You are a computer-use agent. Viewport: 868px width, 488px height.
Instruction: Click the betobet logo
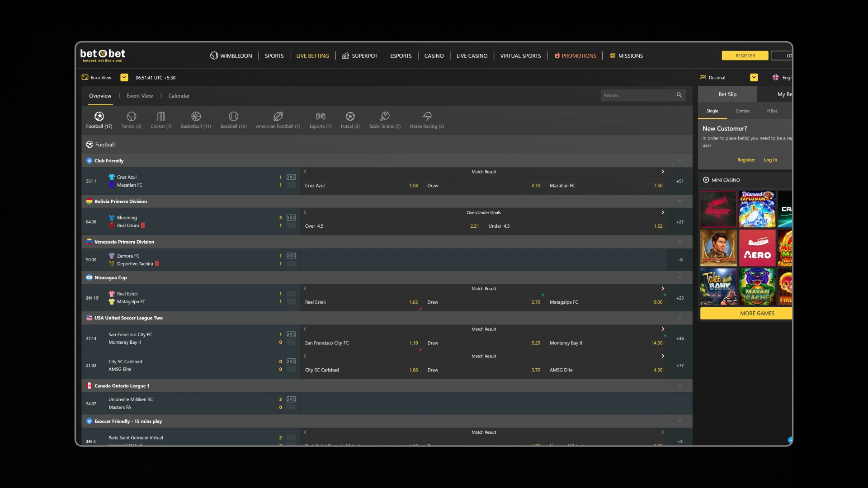103,55
